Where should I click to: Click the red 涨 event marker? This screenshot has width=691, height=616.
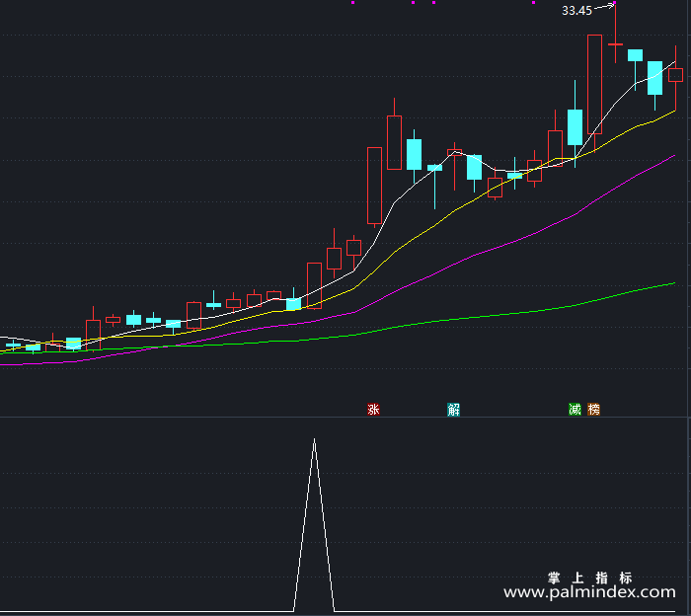click(x=374, y=410)
